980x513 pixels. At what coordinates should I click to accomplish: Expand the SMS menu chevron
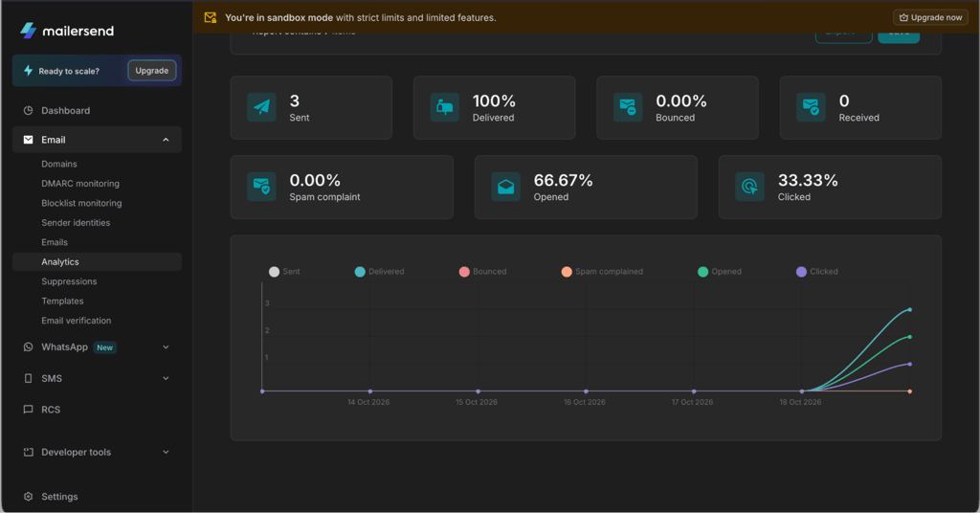click(x=166, y=378)
